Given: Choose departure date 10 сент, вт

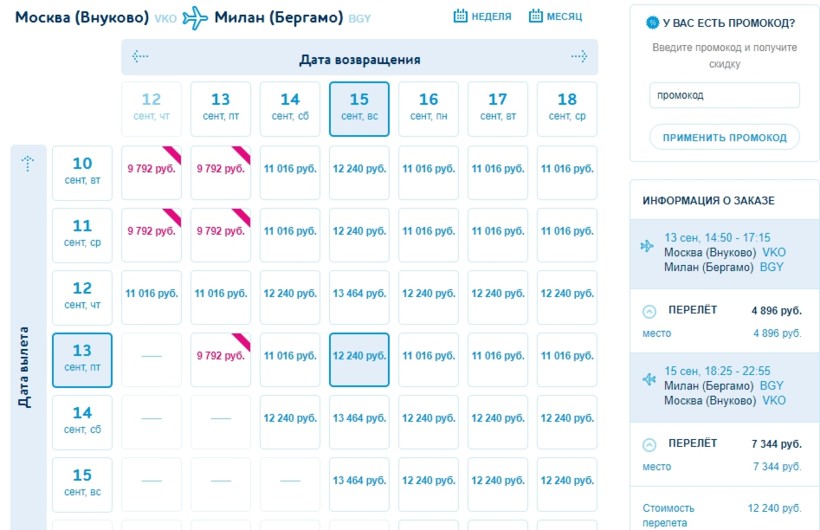Looking at the screenshot, I should [82, 172].
